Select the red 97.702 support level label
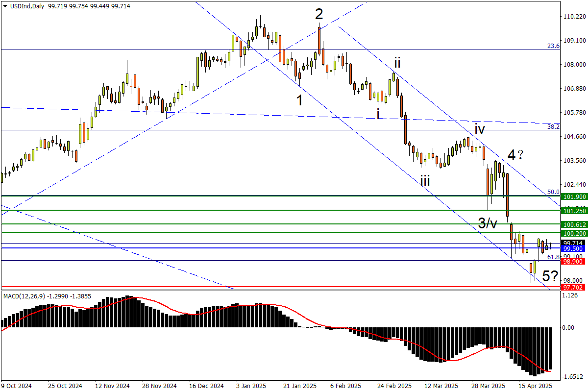588x392 pixels. (x=573, y=287)
